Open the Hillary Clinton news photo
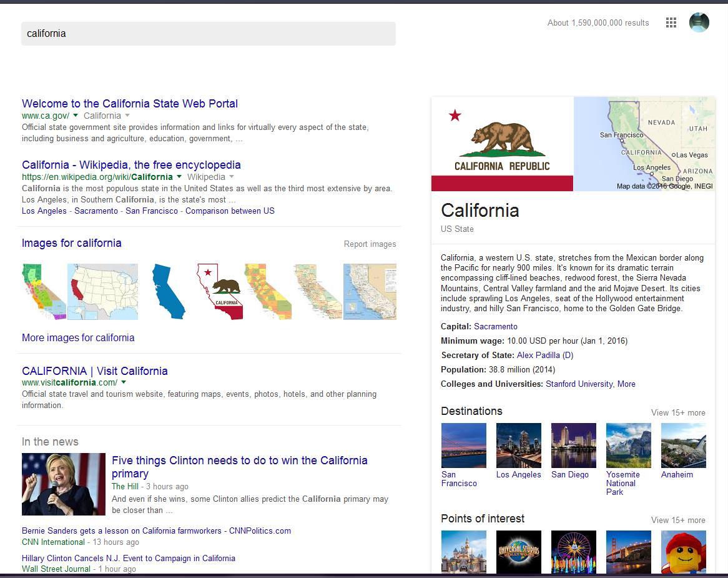Viewport: 728px width, 578px height. point(64,484)
